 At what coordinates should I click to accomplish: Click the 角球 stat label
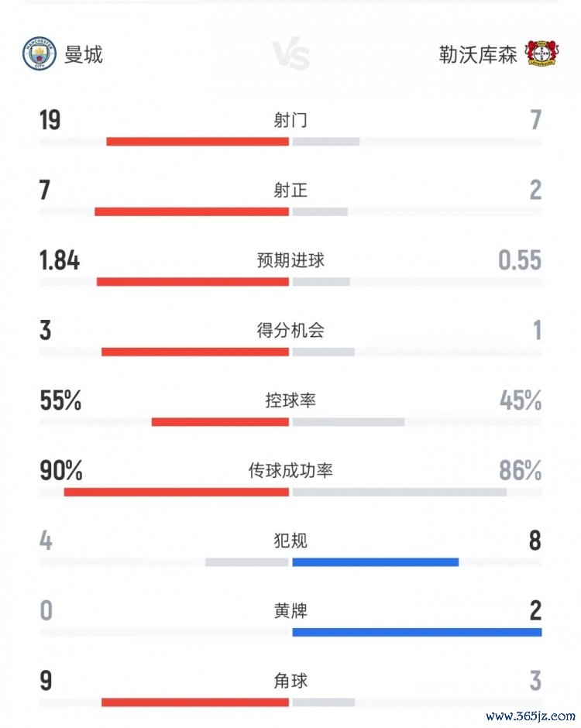click(x=290, y=681)
